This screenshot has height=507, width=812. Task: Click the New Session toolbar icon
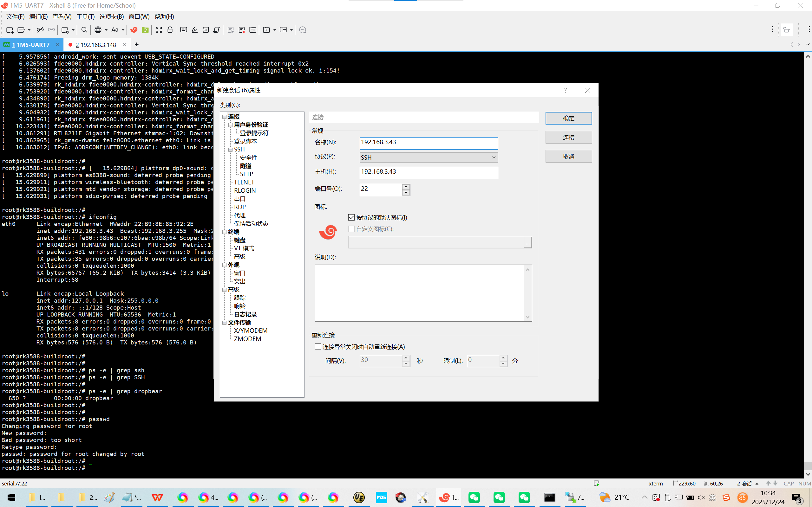tap(10, 30)
